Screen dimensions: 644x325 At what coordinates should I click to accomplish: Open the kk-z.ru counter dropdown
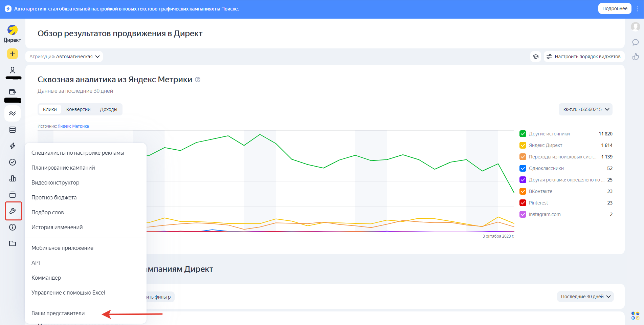point(585,109)
